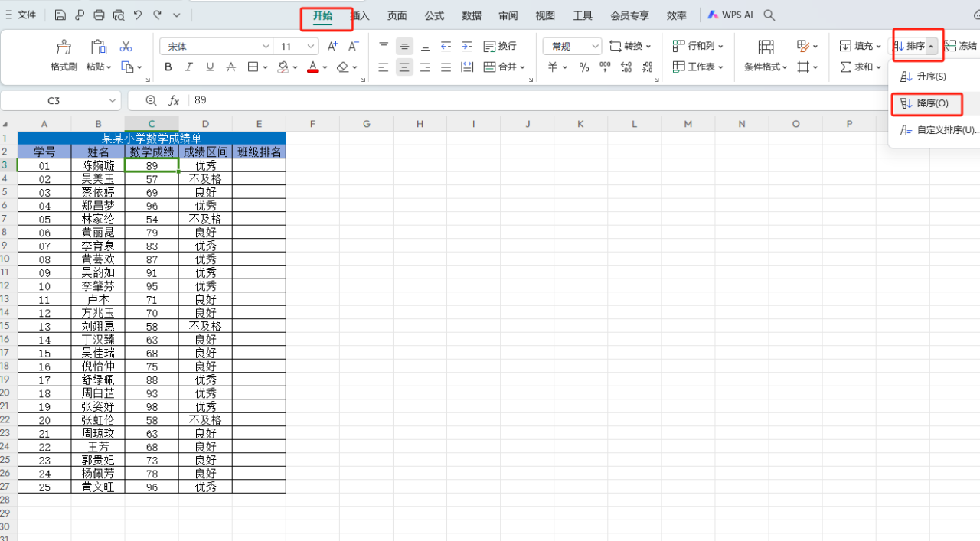This screenshot has width=980, height=541.
Task: Click the fill color bucket icon
Action: point(283,67)
